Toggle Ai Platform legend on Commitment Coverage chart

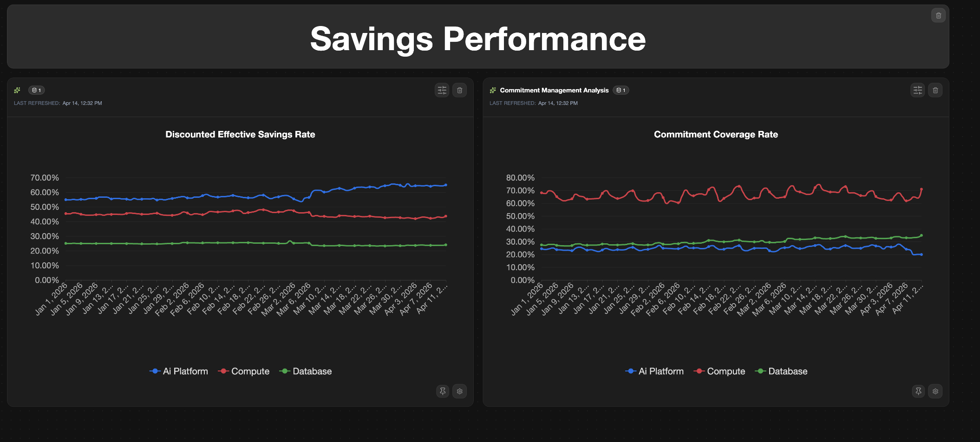click(x=654, y=371)
